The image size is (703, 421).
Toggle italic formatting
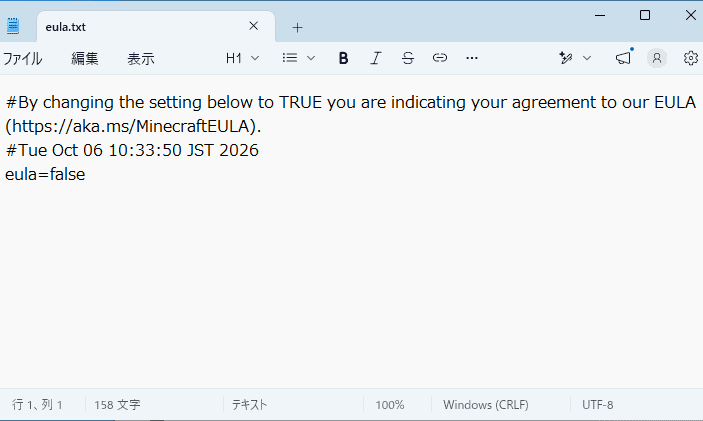376,58
